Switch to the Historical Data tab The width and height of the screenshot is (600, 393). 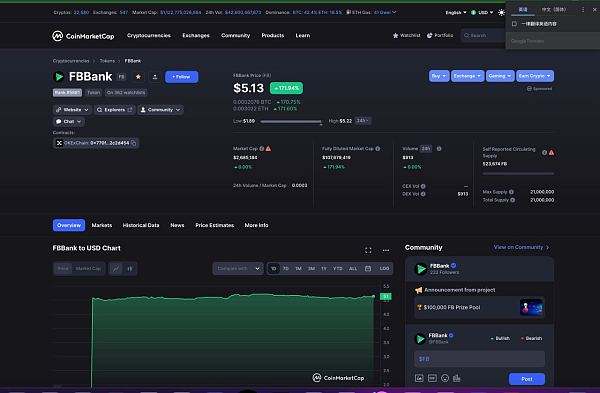(x=141, y=225)
